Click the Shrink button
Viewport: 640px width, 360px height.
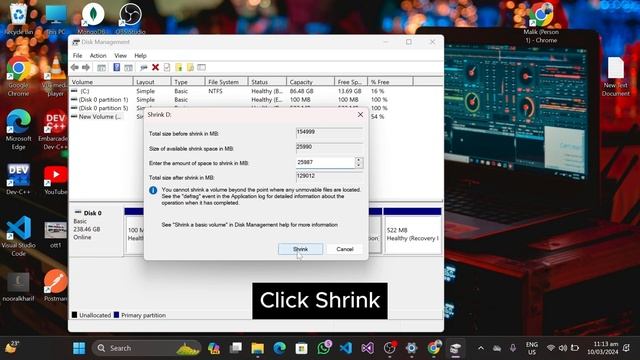[300, 249]
